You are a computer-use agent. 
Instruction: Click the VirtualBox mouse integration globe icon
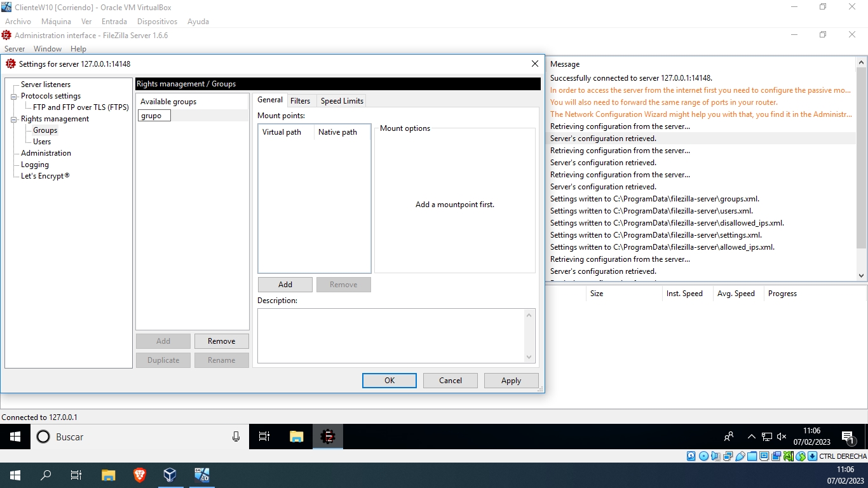point(801,456)
